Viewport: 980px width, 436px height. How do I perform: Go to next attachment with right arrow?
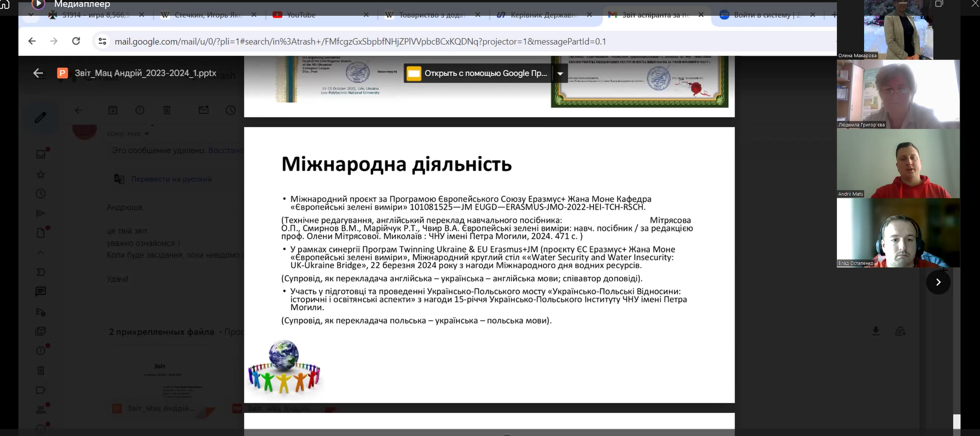(x=938, y=282)
